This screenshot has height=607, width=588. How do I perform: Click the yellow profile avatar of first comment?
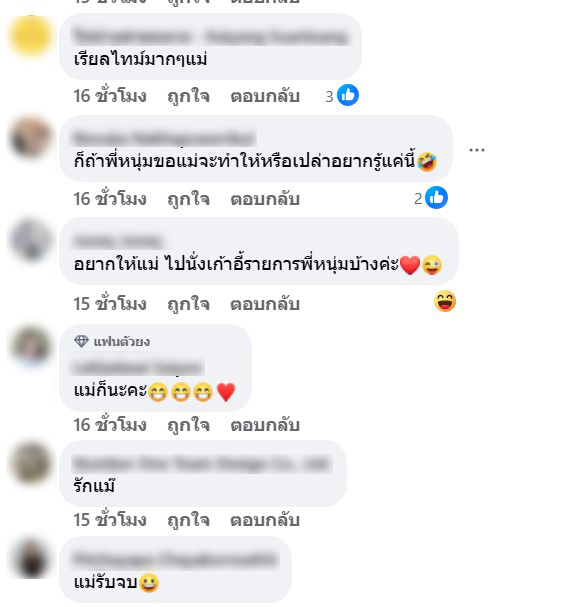[x=31, y=36]
